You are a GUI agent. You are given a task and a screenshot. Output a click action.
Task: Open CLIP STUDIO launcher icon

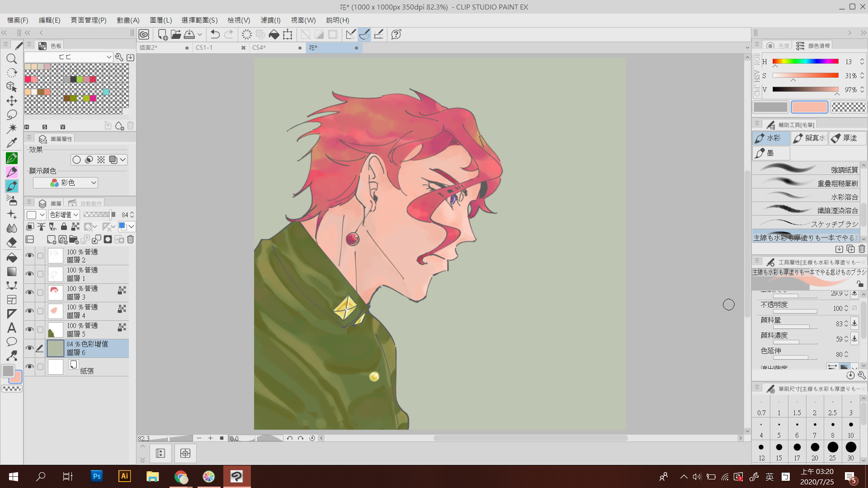[x=144, y=34]
